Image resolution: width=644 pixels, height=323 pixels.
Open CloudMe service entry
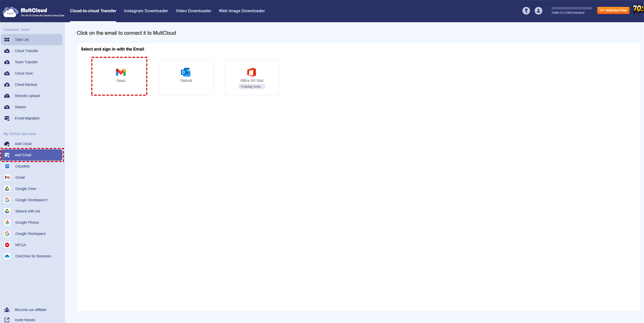pos(31,166)
